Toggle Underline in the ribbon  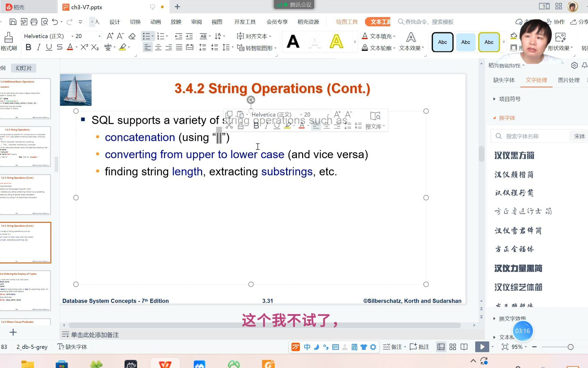click(x=49, y=47)
